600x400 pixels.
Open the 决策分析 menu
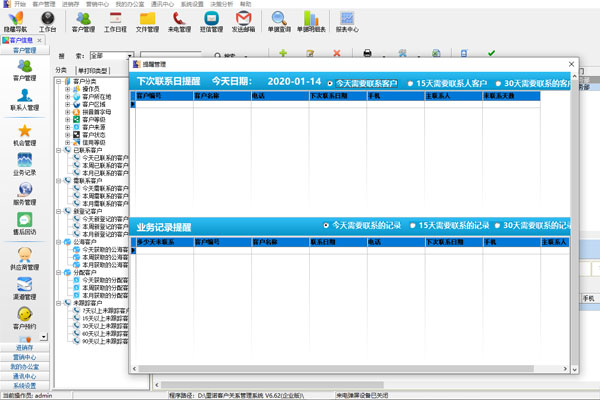222,4
